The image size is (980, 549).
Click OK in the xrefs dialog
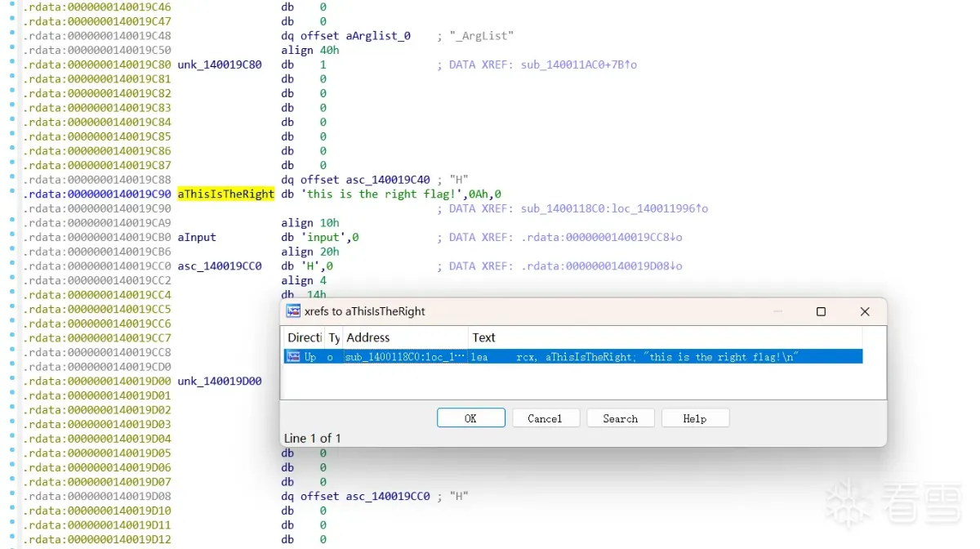pyautogui.click(x=471, y=418)
